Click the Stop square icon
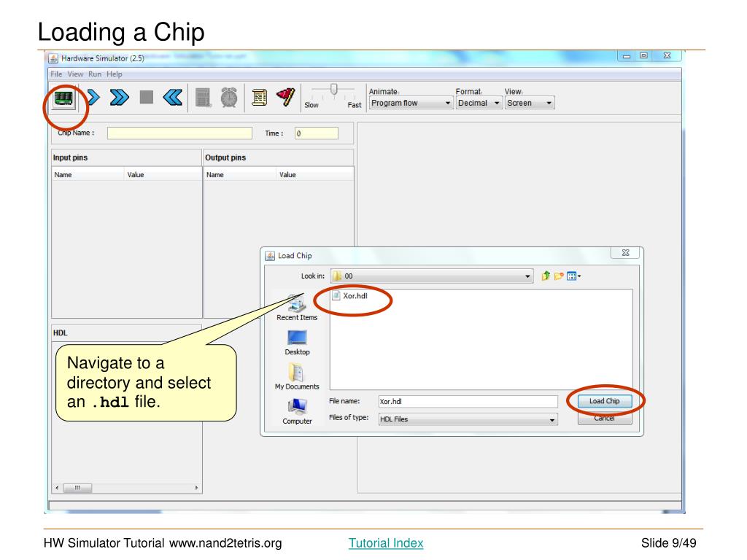 pos(146,97)
